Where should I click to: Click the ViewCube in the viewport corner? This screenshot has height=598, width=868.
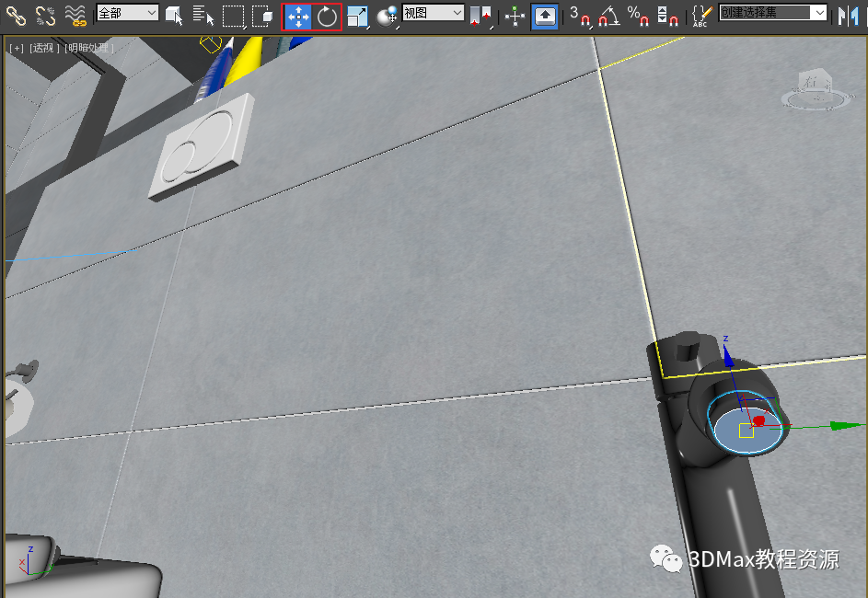(815, 88)
